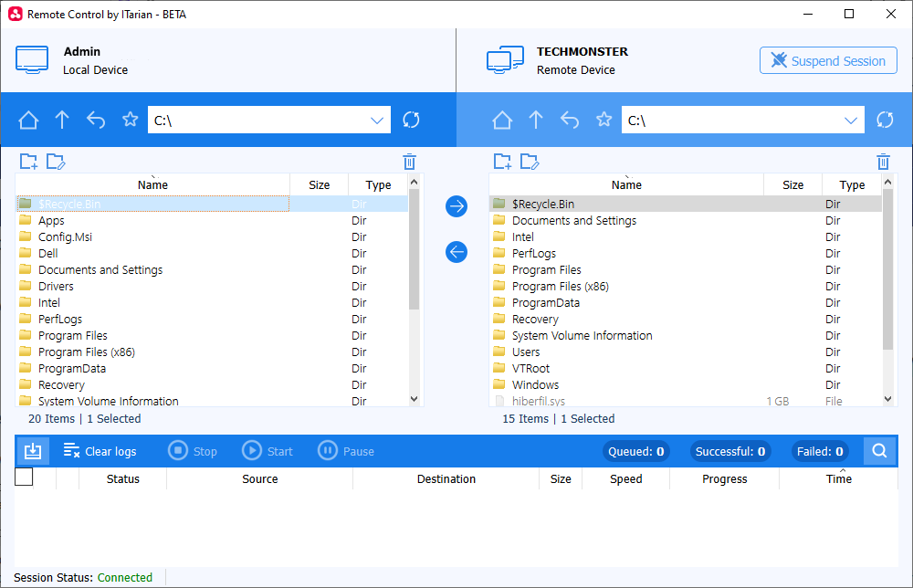The image size is (913, 588).
Task: Refresh the local device file list
Action: tap(411, 120)
